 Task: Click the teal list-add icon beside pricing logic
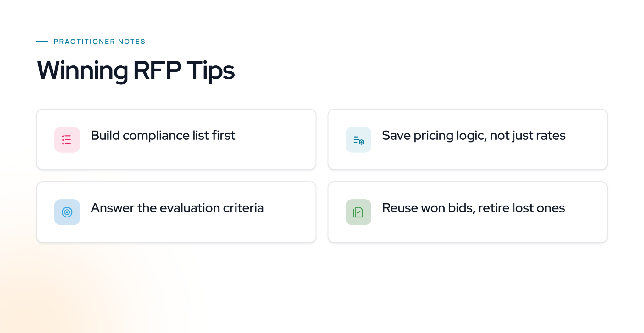tap(358, 139)
